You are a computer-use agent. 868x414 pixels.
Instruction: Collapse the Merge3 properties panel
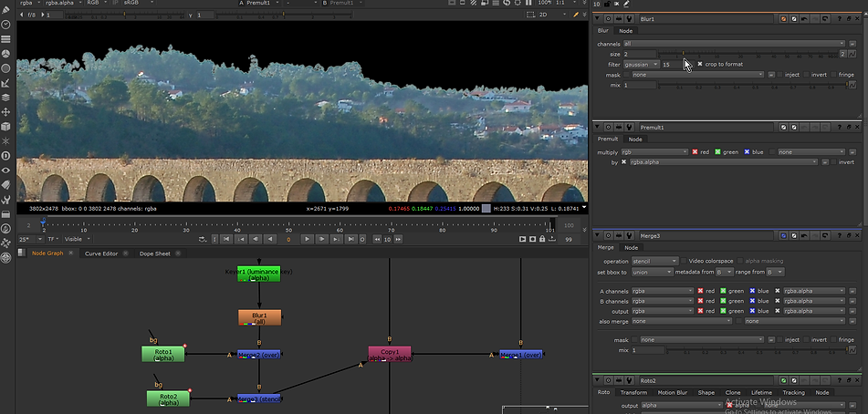click(x=597, y=235)
